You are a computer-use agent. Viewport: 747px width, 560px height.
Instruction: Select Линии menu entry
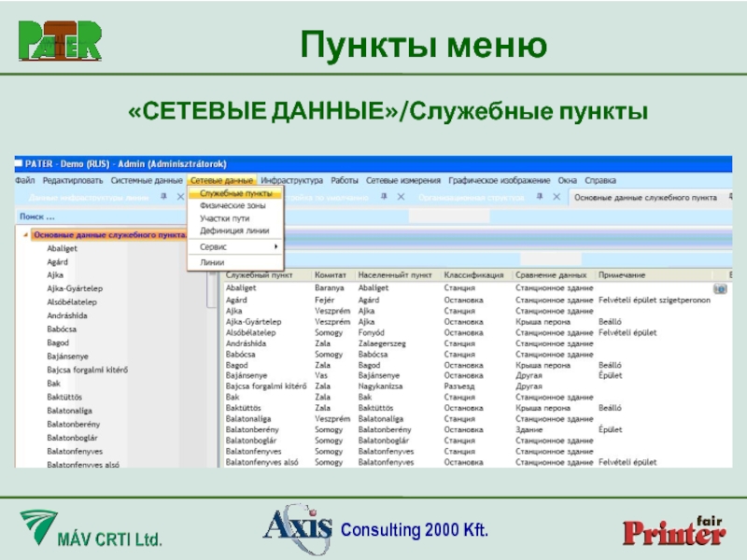click(x=212, y=262)
